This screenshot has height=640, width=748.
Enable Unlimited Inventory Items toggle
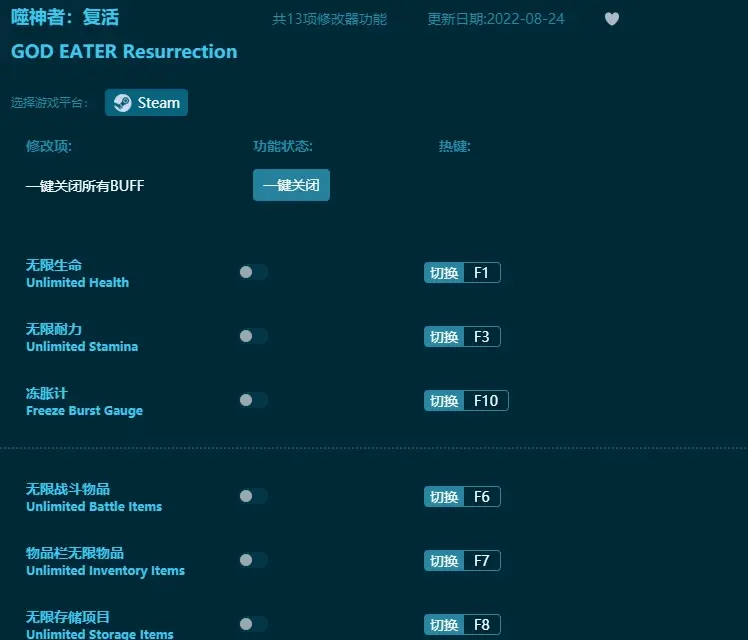pyautogui.click(x=253, y=560)
